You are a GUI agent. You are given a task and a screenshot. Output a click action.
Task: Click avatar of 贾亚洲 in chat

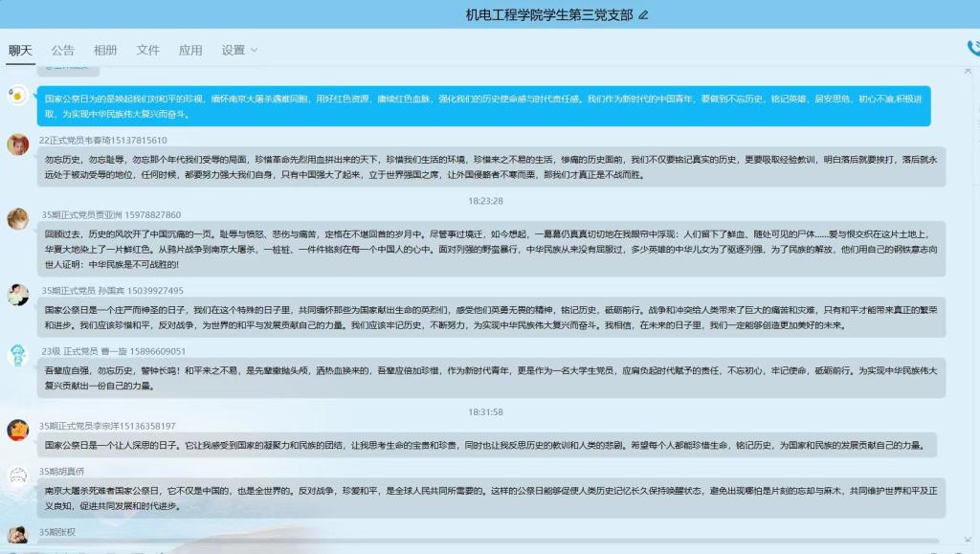click(17, 219)
